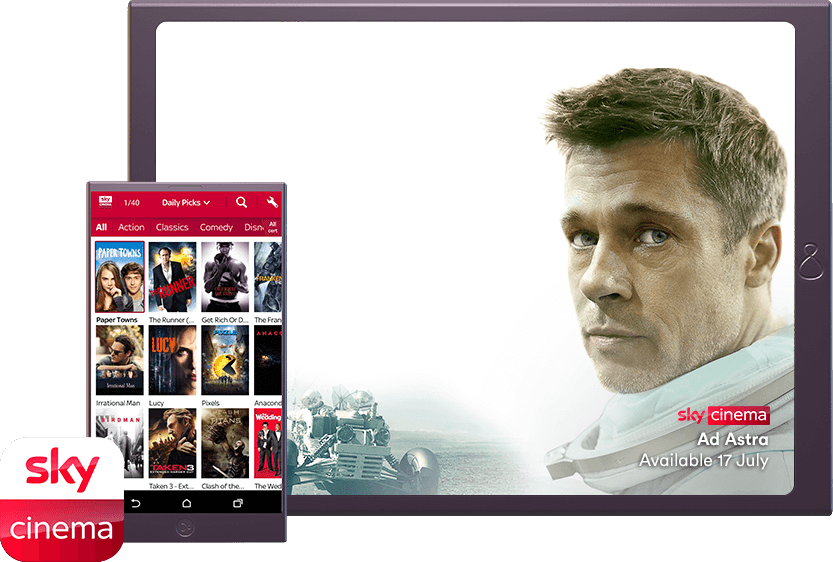Screen dimensions: 833x562
Task: Tap the tablet's side home button
Action: (811, 262)
